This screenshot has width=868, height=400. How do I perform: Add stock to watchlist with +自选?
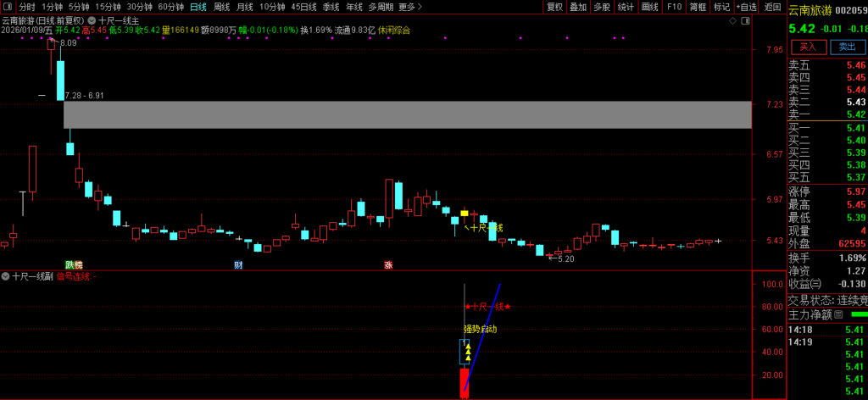(x=746, y=7)
